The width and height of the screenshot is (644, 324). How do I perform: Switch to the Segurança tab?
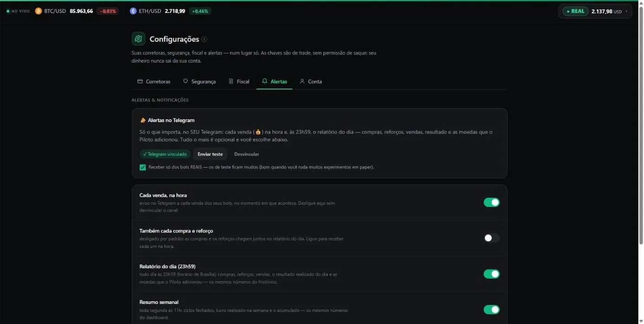tap(200, 81)
